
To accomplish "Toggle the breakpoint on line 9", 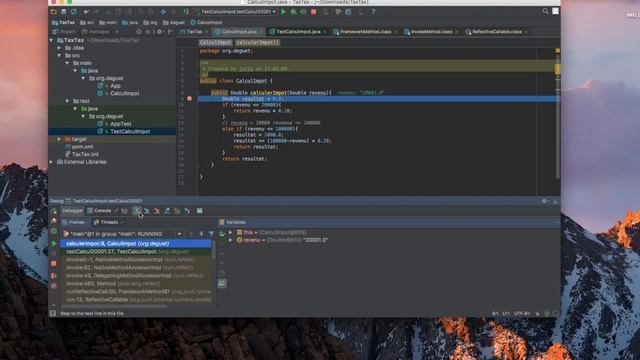I will (189, 99).
